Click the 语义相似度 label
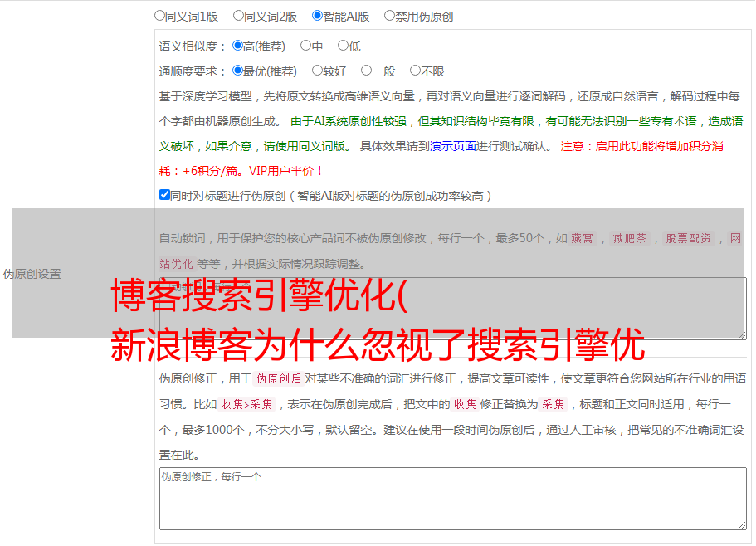 192,46
